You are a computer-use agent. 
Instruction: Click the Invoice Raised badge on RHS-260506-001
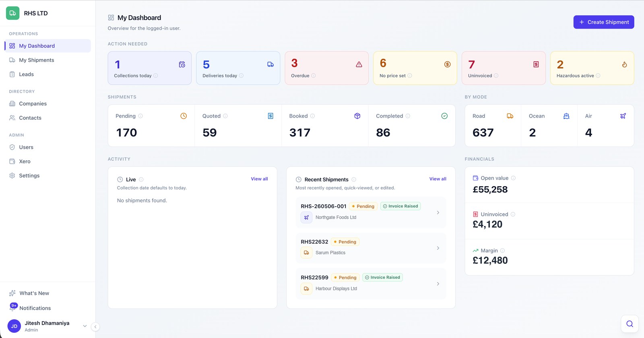(x=400, y=206)
